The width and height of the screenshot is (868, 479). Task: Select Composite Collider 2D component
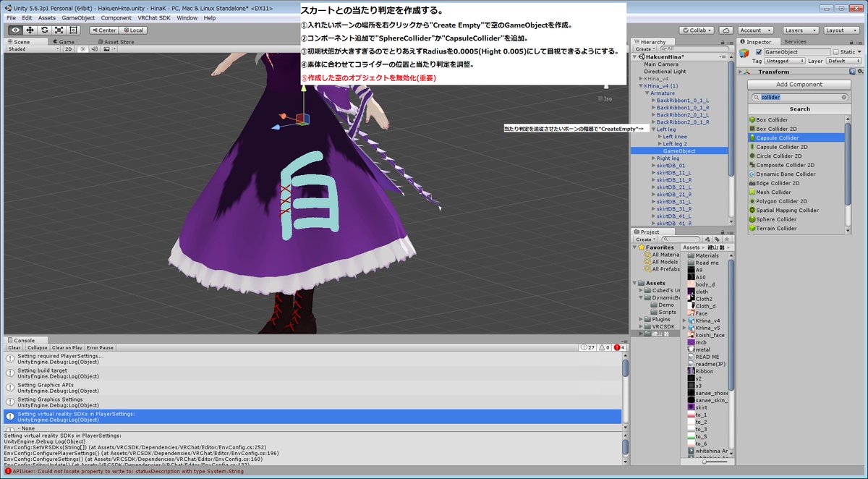click(796, 165)
